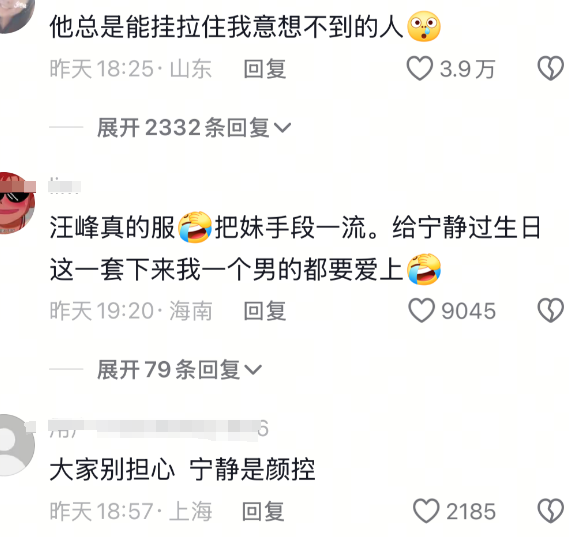Open blurred username above 汪峰真的服 comment

pyautogui.click(x=65, y=186)
